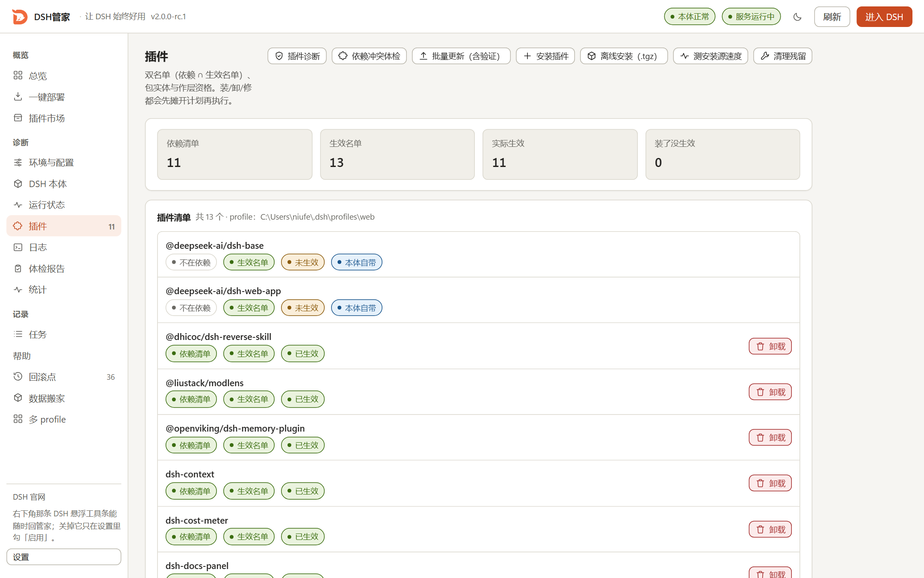Click the 装了没生效 count card
The image size is (924, 578).
coord(723,155)
